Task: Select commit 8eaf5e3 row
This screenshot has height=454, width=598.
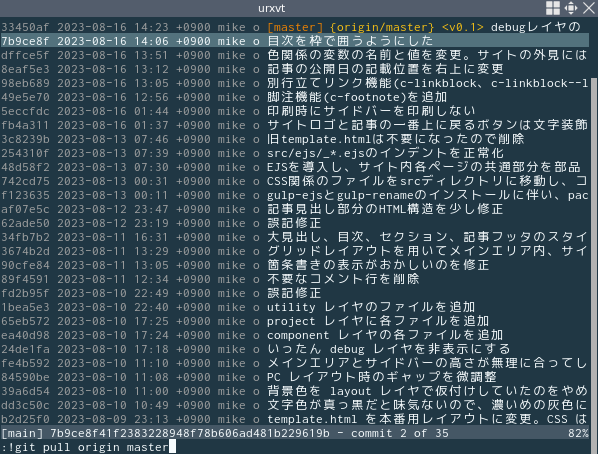Action: (x=294, y=69)
